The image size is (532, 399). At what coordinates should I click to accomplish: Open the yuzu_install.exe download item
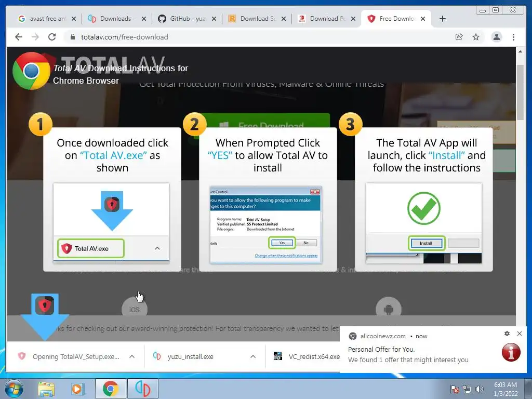pos(190,356)
